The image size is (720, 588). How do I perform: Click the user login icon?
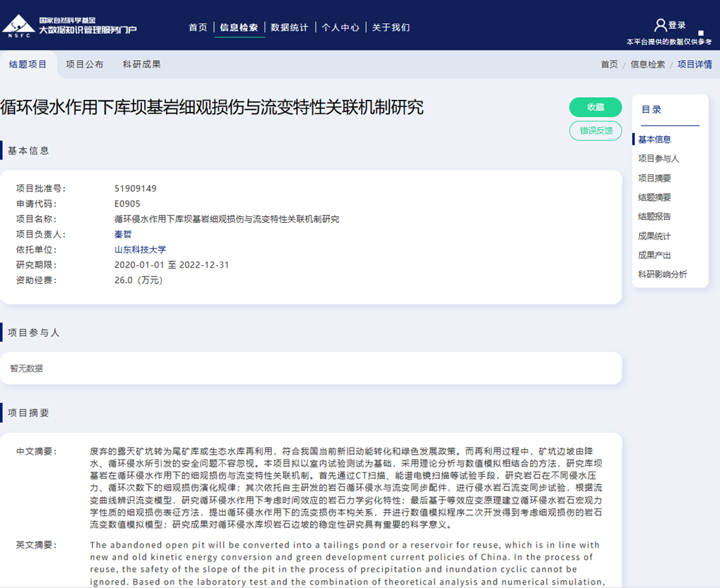[660, 26]
